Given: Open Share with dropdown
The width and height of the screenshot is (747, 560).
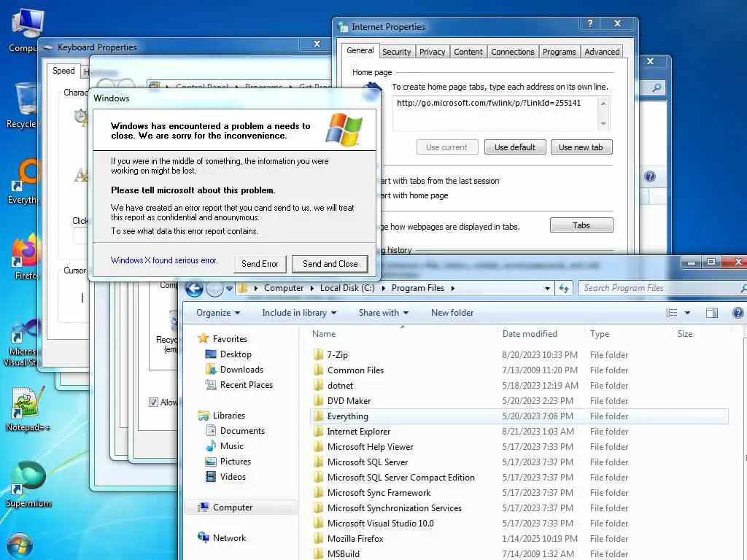Looking at the screenshot, I should [384, 313].
